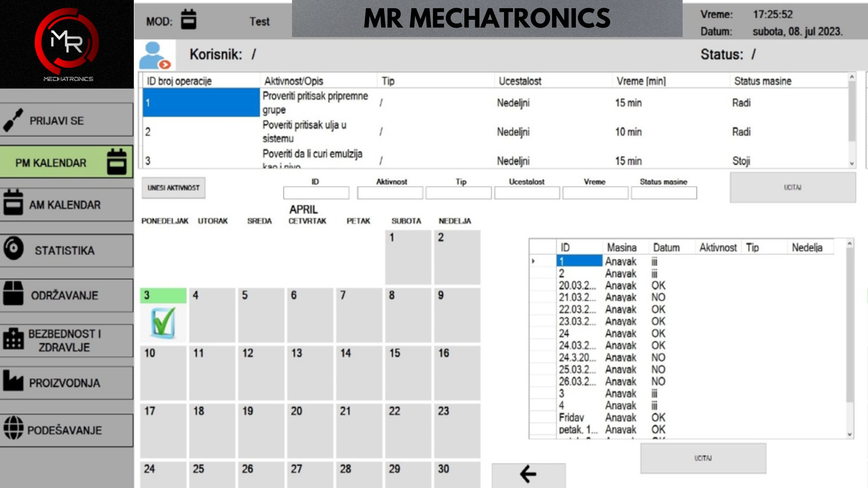
Task: Click the green checkmark on April 3
Action: click(x=163, y=323)
